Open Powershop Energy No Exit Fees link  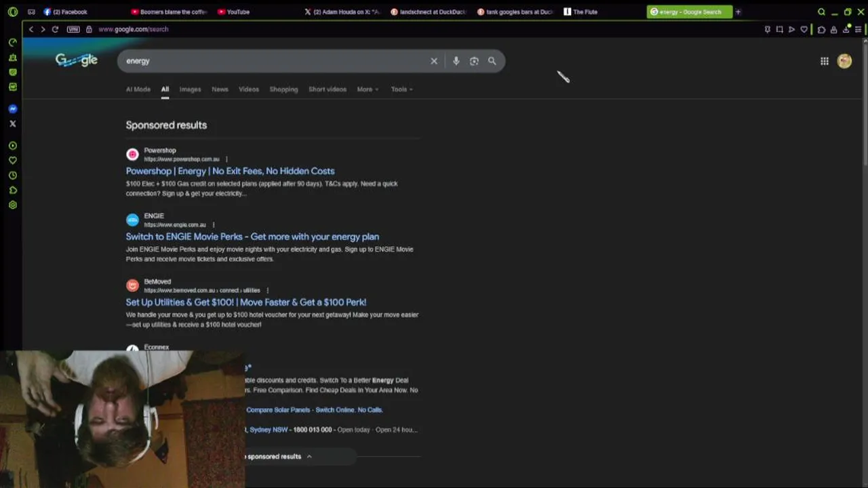[x=230, y=171]
